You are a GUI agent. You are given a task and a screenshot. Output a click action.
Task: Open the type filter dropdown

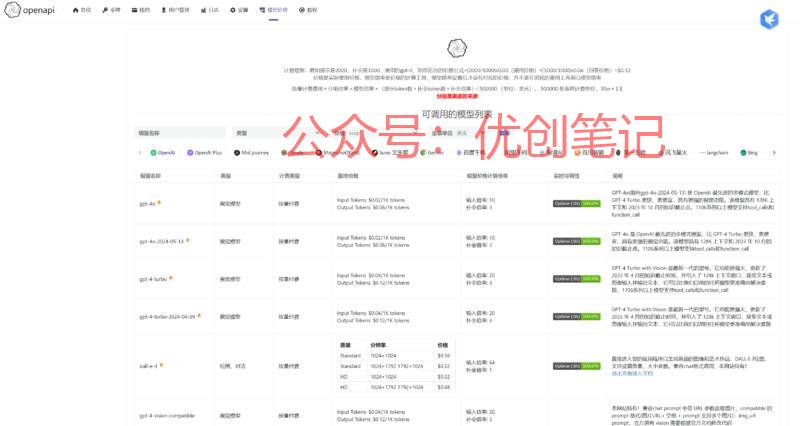click(278, 133)
